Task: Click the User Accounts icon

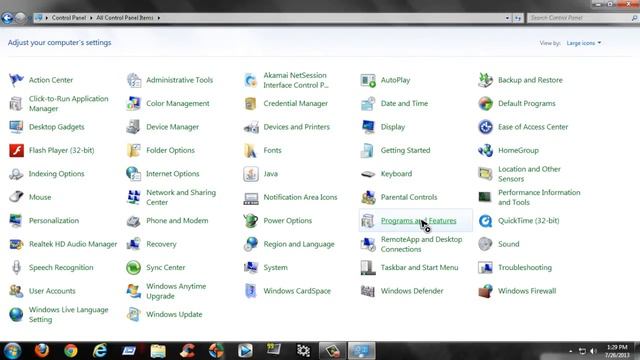Action: pos(16,291)
